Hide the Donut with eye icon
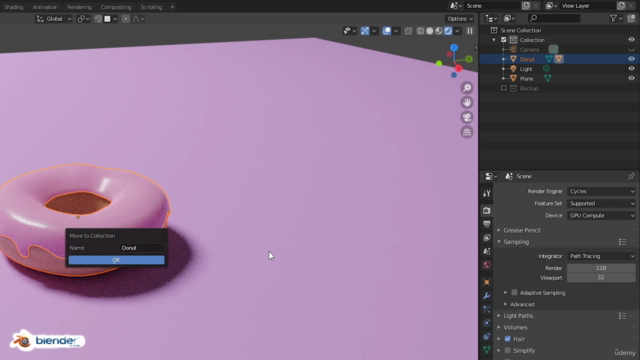This screenshot has height=360, width=640. (631, 59)
